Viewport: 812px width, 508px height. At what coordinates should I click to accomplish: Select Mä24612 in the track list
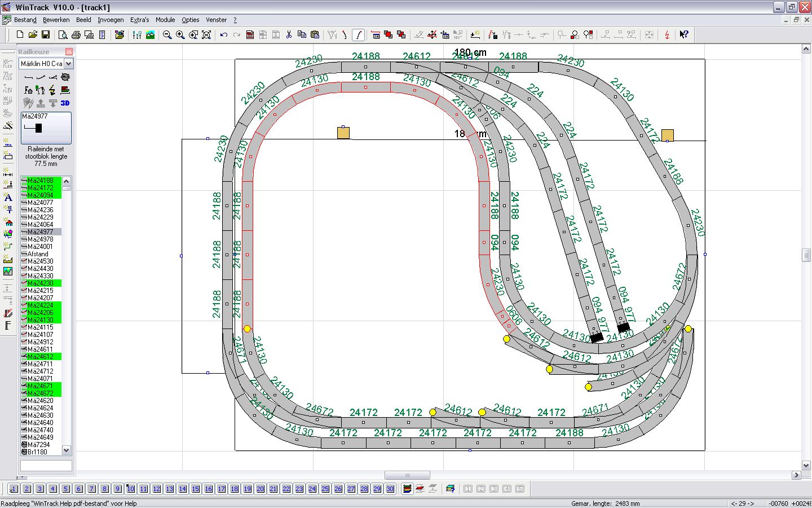point(41,357)
